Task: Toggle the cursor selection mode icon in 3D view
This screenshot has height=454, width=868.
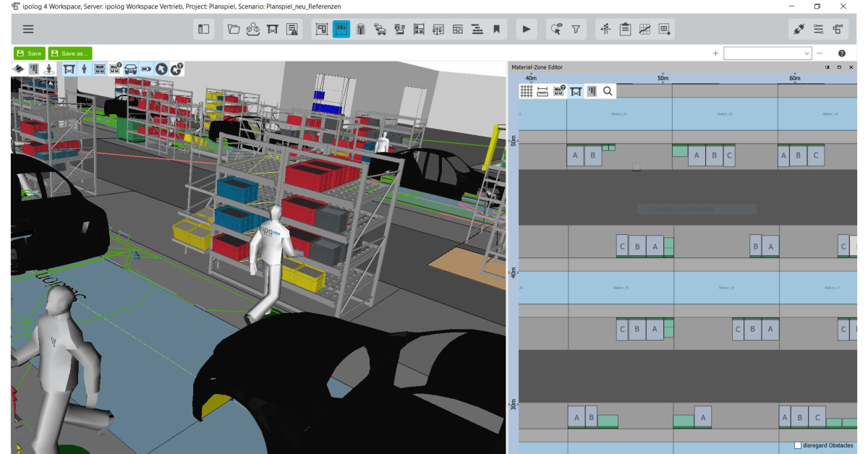Action: point(161,69)
